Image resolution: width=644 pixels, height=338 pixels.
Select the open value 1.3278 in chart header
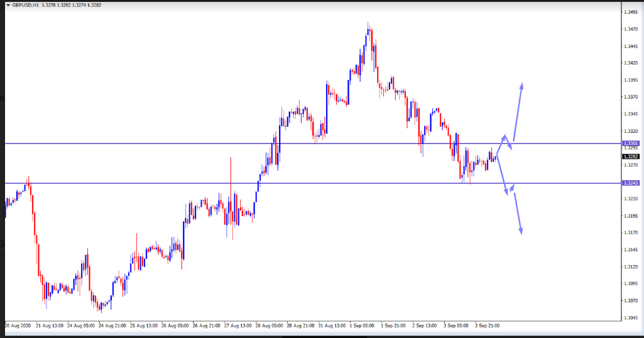click(48, 5)
